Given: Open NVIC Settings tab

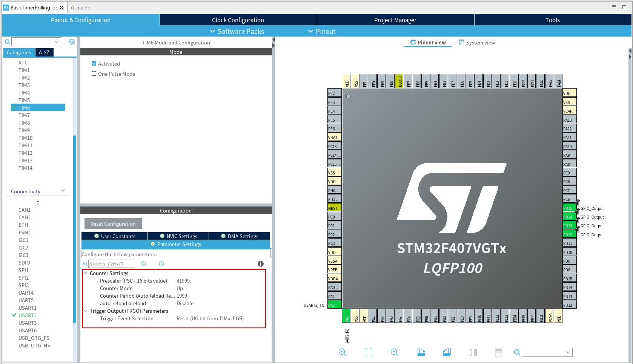Looking at the screenshot, I should [178, 236].
